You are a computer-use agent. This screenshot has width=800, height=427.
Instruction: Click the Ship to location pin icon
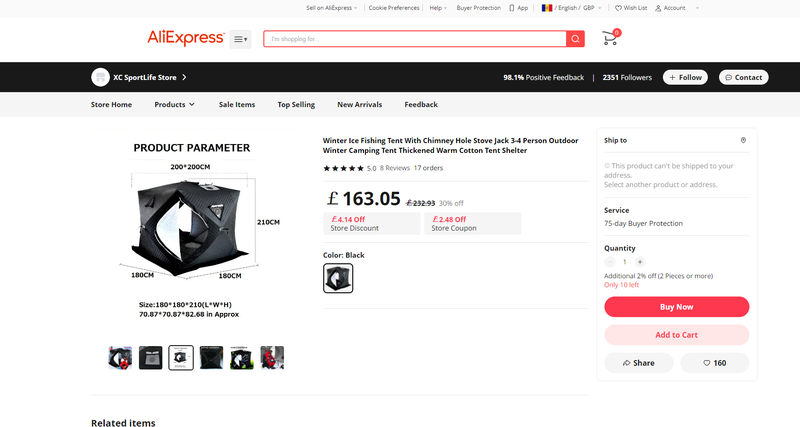coord(743,141)
